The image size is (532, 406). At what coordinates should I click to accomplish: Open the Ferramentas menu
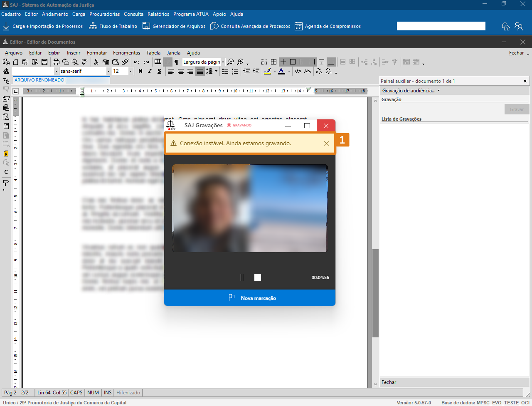126,53
